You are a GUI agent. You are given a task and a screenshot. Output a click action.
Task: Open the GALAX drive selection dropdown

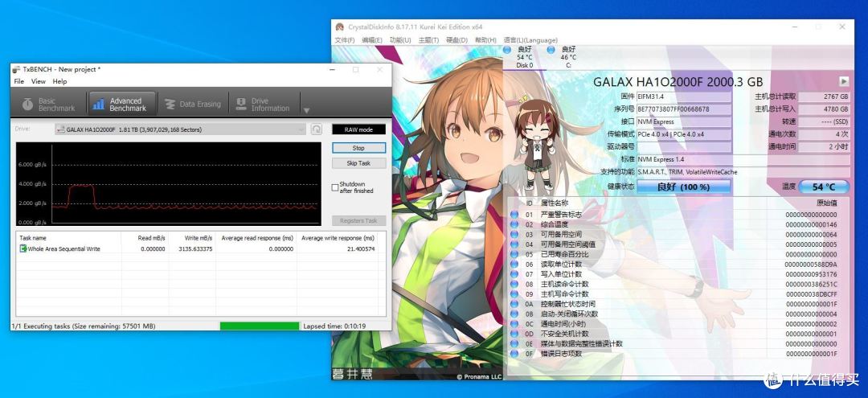(x=181, y=129)
